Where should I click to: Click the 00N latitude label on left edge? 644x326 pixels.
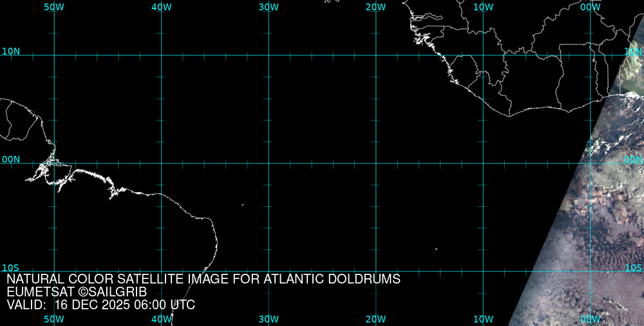[11, 159]
